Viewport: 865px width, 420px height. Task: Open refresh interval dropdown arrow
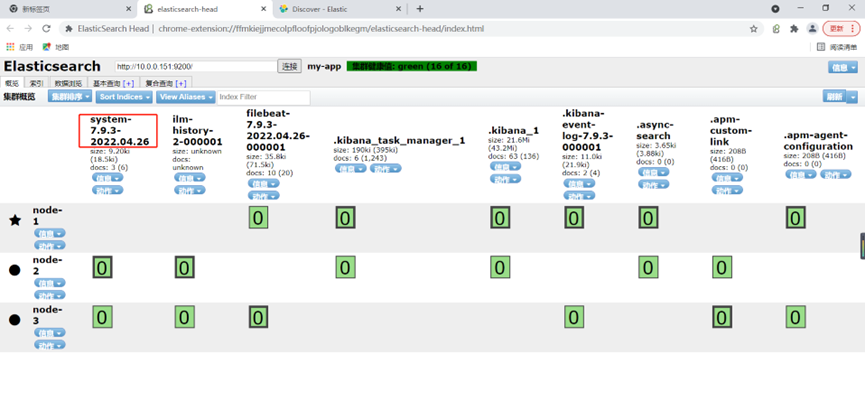click(x=853, y=97)
